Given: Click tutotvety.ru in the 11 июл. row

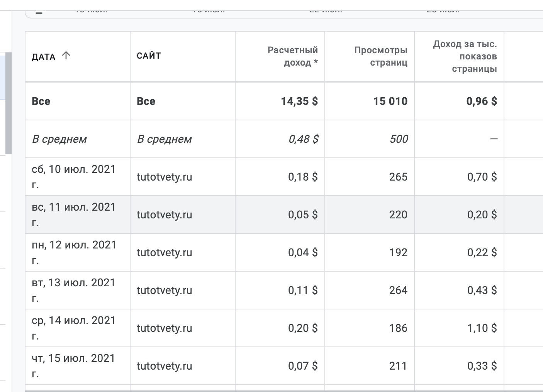Looking at the screenshot, I should [164, 215].
